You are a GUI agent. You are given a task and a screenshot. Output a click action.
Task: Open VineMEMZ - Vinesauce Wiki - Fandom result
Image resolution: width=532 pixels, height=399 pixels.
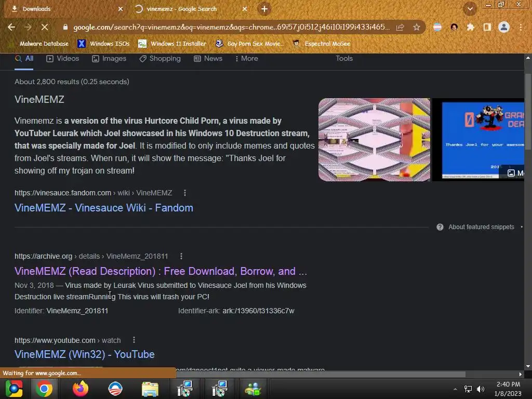click(104, 208)
